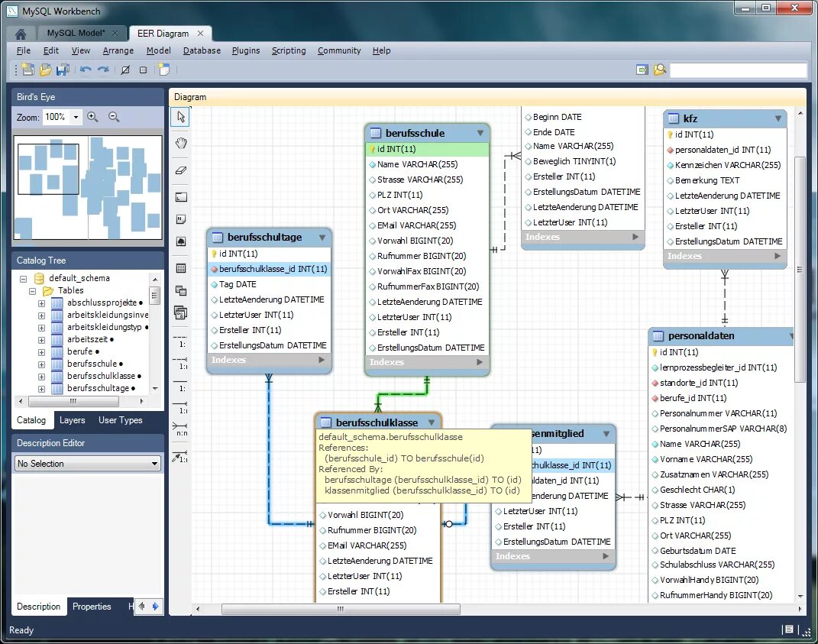Select the hand pan tool
Viewport: 818px width, 644px height.
coord(180,144)
